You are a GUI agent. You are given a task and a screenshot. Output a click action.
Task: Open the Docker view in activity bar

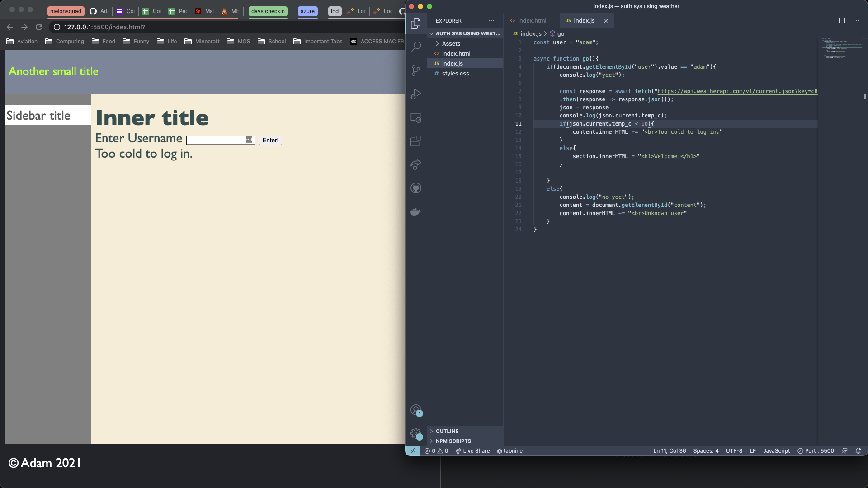click(415, 211)
